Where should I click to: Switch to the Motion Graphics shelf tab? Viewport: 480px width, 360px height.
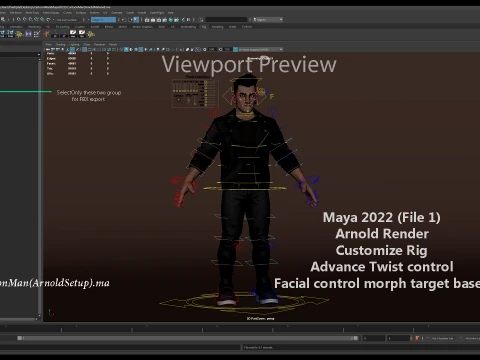pyautogui.click(x=142, y=27)
